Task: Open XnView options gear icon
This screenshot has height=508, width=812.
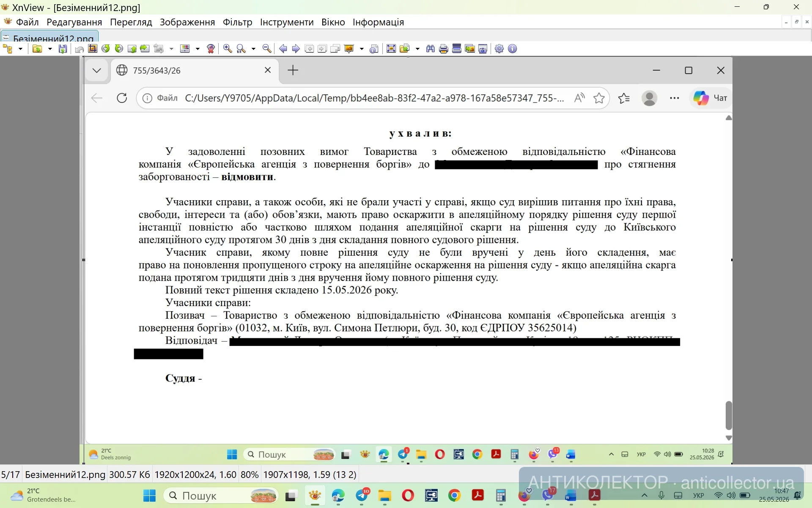Action: click(499, 49)
